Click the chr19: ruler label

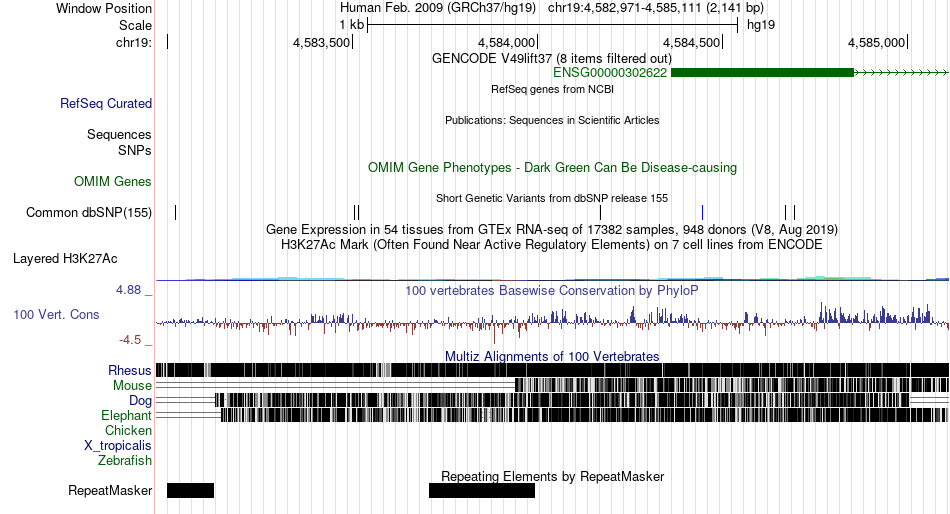coord(134,42)
